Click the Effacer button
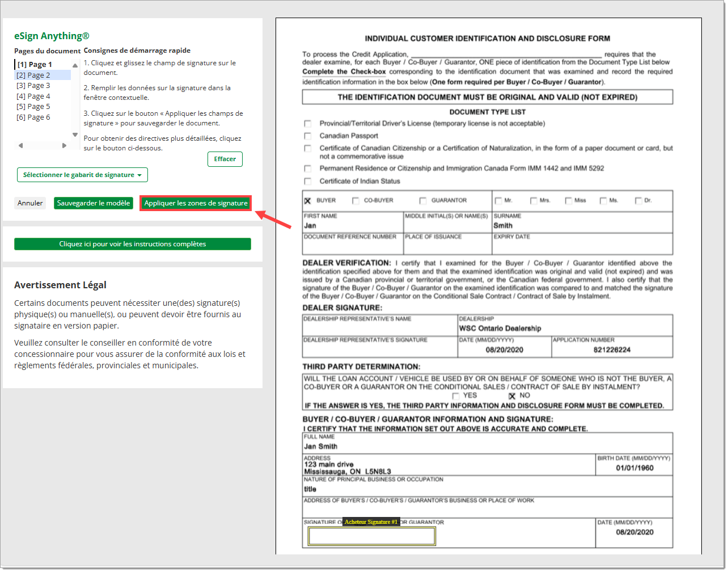Viewport: 728px width, 572px height. coord(225,159)
